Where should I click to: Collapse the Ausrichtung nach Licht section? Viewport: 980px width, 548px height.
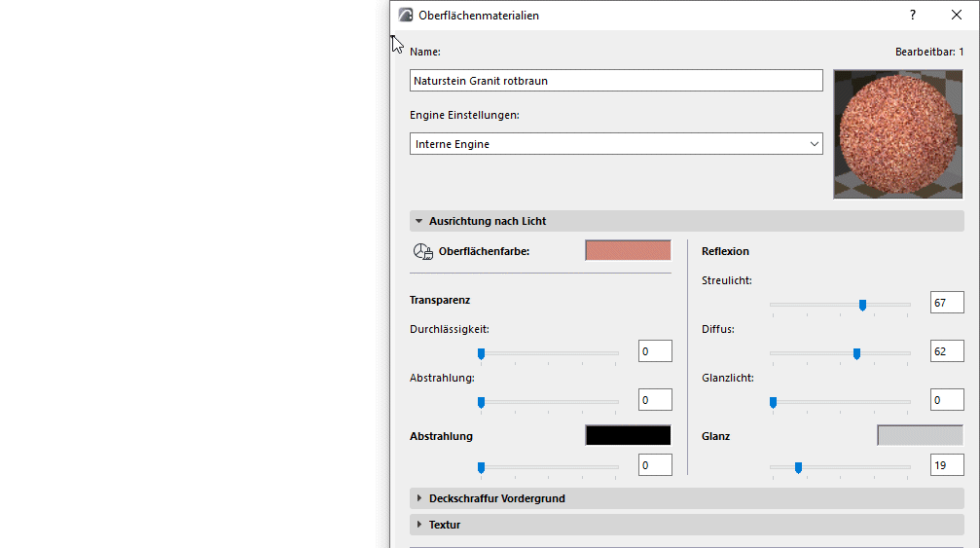pyautogui.click(x=687, y=221)
